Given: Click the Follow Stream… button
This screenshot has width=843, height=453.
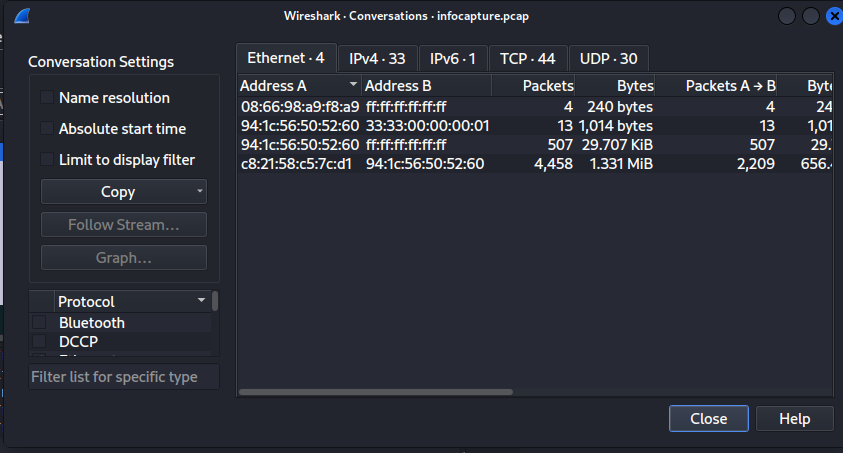Looking at the screenshot, I should pyautogui.click(x=124, y=225).
